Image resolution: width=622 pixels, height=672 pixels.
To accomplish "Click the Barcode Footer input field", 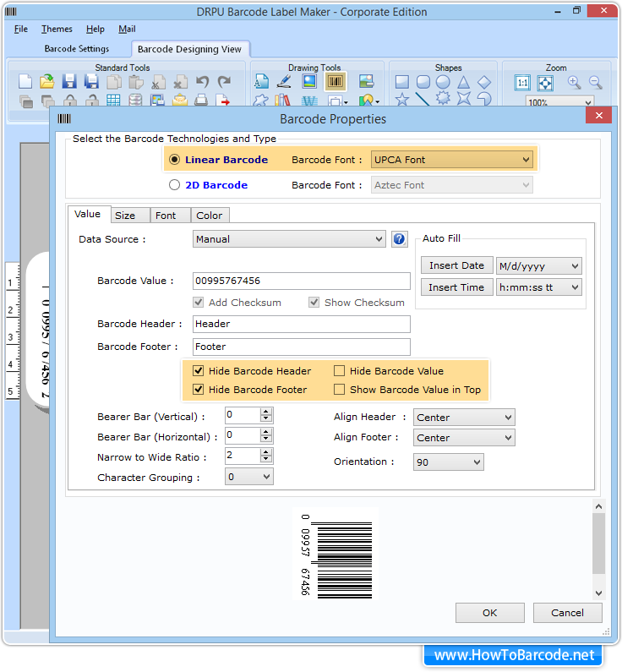I will (x=301, y=347).
